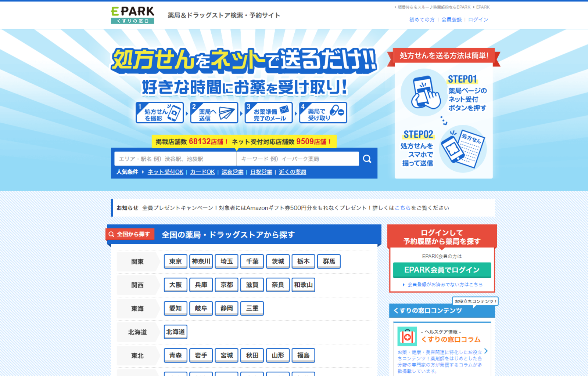Click the STEP01 hand tapping phone illustration
Image resolution: width=588 pixels, height=376 pixels.
[x=425, y=92]
